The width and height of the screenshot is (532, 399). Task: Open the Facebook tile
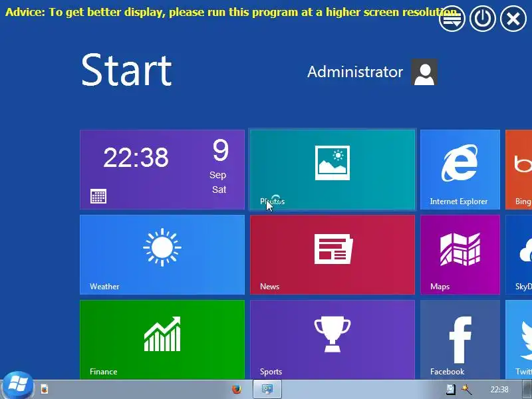[x=460, y=340]
